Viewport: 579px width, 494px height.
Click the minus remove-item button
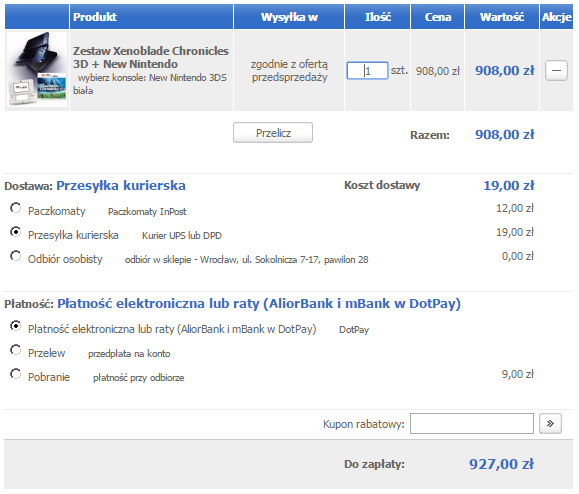tap(556, 71)
